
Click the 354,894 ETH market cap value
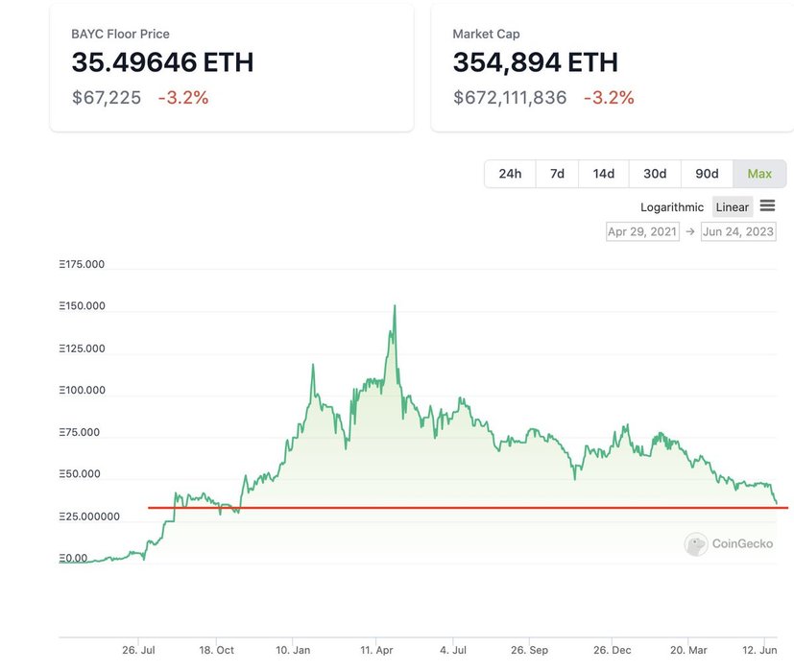(535, 62)
